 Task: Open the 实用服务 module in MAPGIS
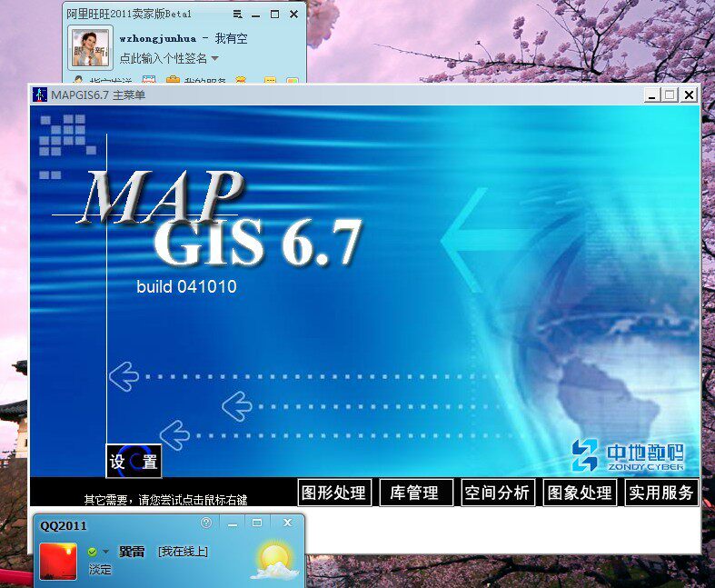tap(661, 493)
